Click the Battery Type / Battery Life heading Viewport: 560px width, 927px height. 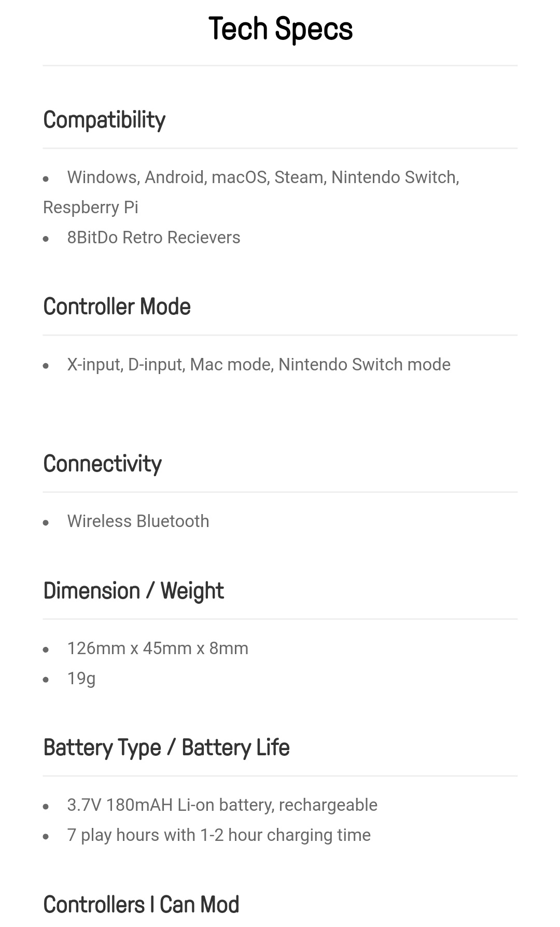click(166, 748)
